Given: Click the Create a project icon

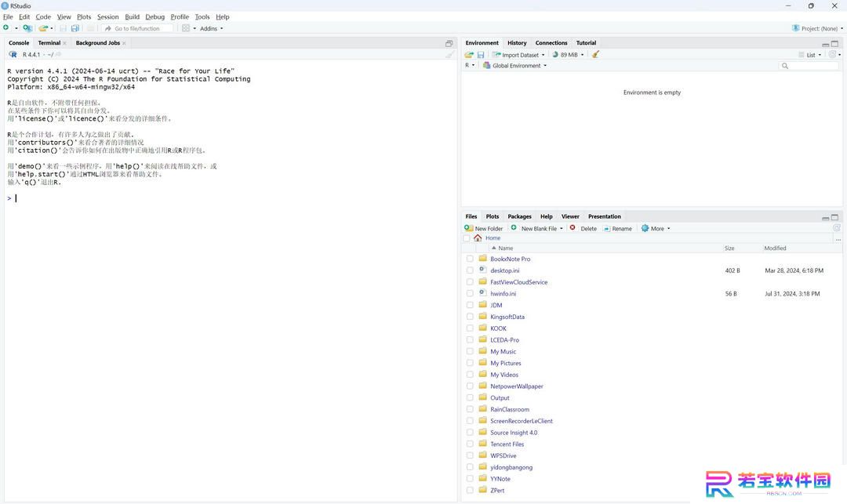Looking at the screenshot, I should (27, 28).
